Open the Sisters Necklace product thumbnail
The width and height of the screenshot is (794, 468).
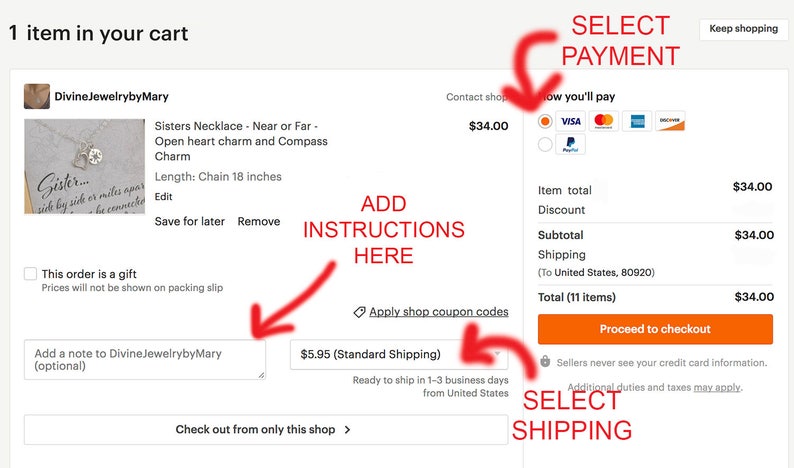[x=85, y=167]
